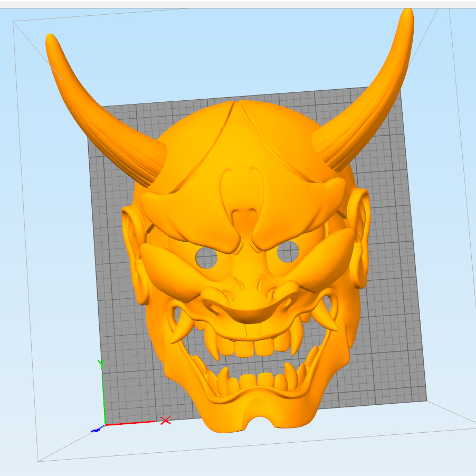Click the left eye hole of the mask

[206, 257]
